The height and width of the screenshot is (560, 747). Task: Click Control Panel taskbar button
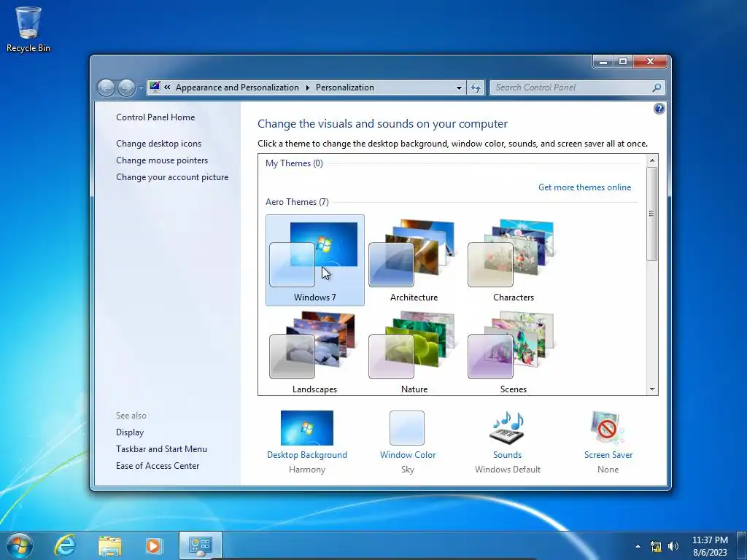[200, 545]
